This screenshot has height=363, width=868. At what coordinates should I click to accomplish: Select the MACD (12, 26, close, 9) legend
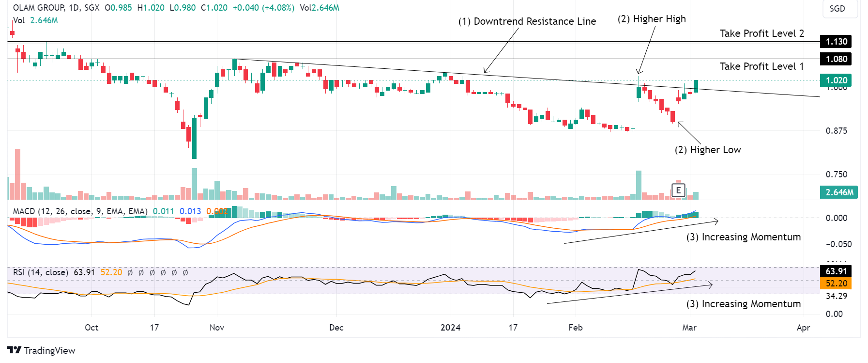[x=80, y=211]
